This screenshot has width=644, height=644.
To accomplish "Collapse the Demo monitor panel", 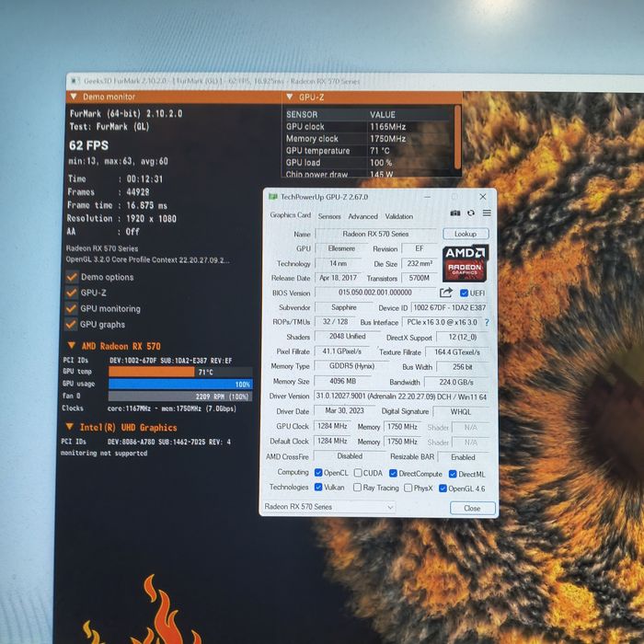I will pos(74,97).
